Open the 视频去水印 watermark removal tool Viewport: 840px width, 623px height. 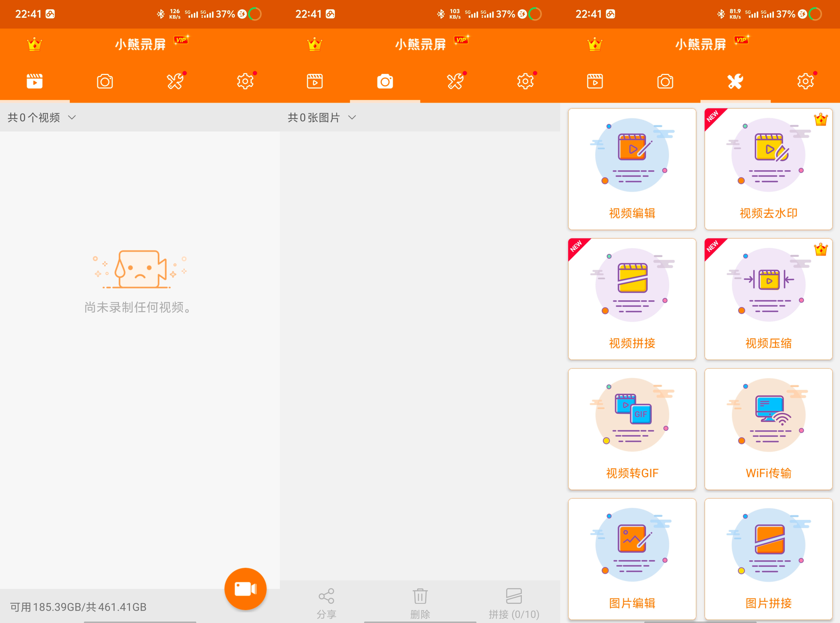(768, 169)
